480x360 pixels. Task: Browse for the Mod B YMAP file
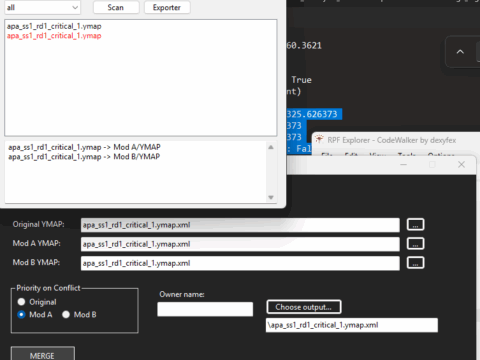[415, 263]
